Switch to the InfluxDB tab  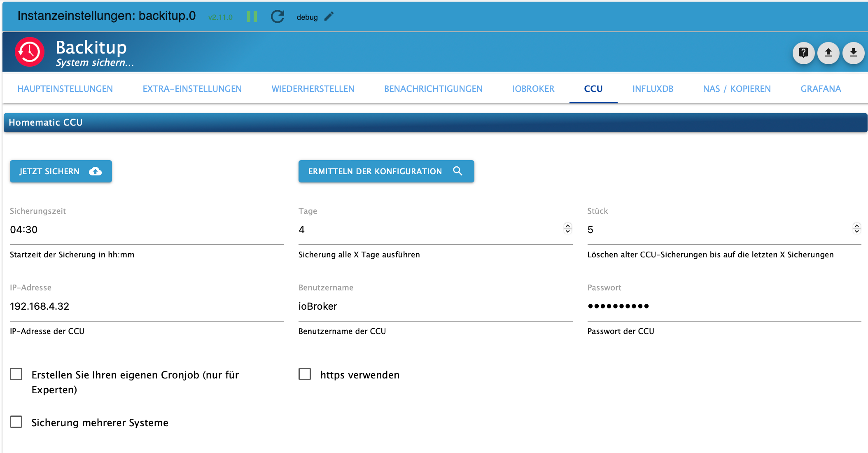point(653,89)
